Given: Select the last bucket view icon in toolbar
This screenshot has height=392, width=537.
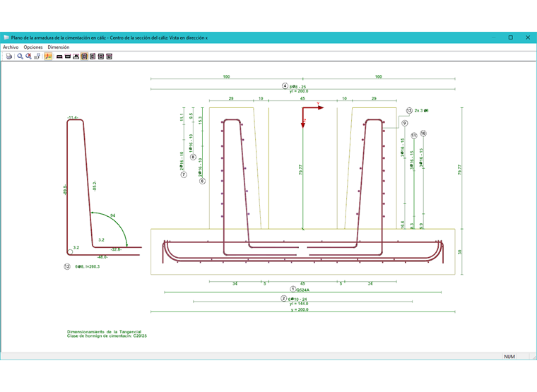Looking at the screenshot, I should point(109,57).
